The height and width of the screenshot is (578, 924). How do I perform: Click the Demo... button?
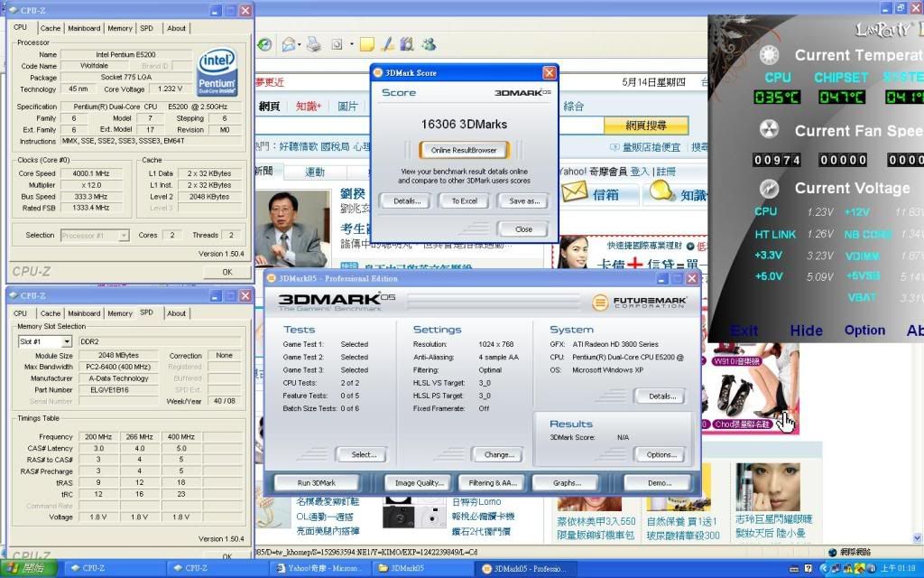click(659, 483)
